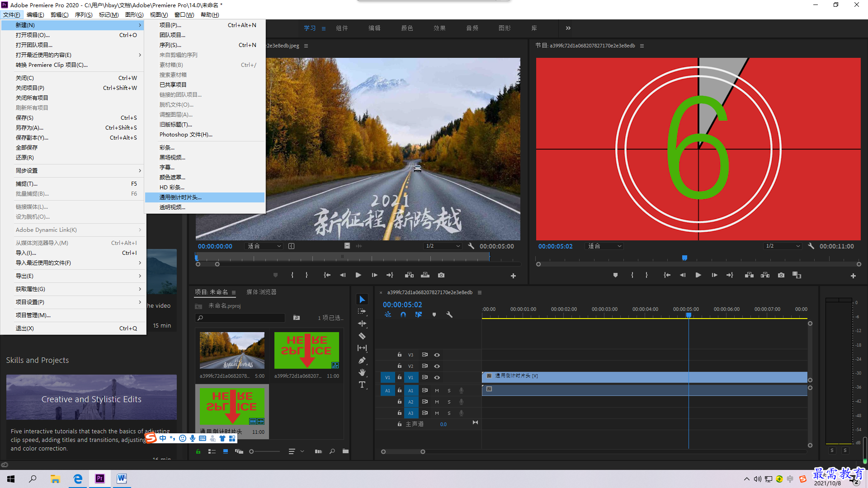Click the timeline timecode 00:00:05:02

coord(402,305)
